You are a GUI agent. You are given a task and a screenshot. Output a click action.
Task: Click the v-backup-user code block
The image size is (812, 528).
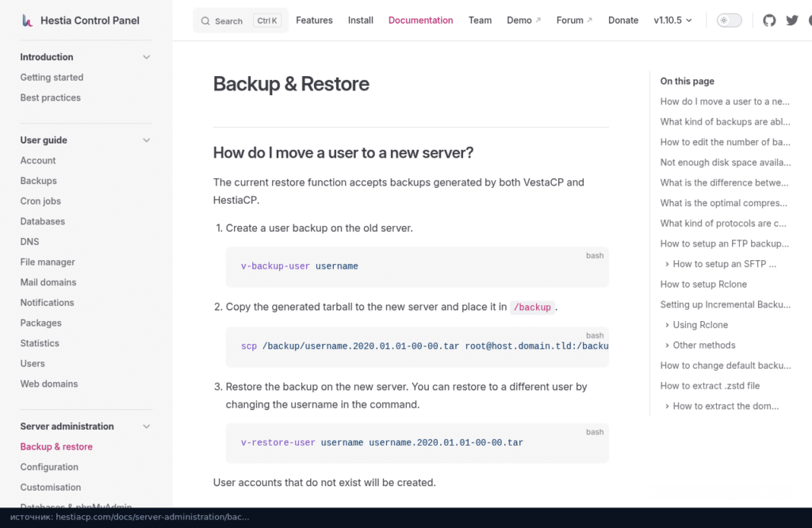click(x=417, y=266)
